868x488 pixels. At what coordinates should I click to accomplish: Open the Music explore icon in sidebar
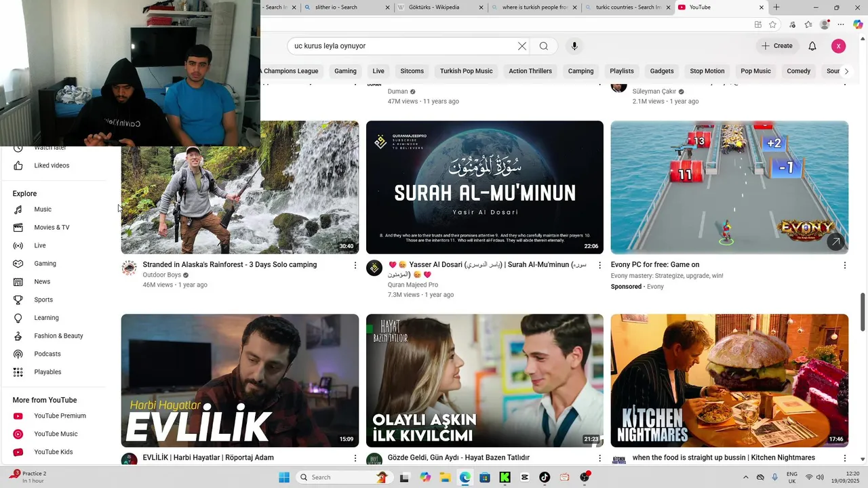[x=18, y=209]
